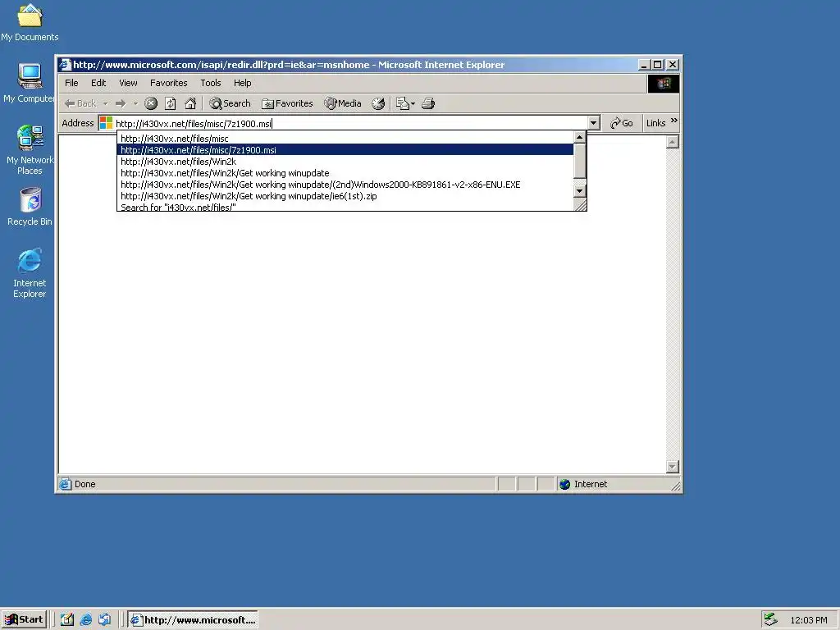Launch Internet Explorer from quick launch
The height and width of the screenshot is (630, 840).
[85, 620]
